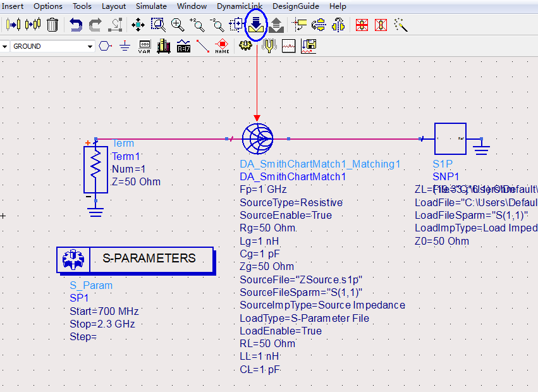538x392 pixels.
Task: Pop out of the hierarchy
Action: coord(276,25)
